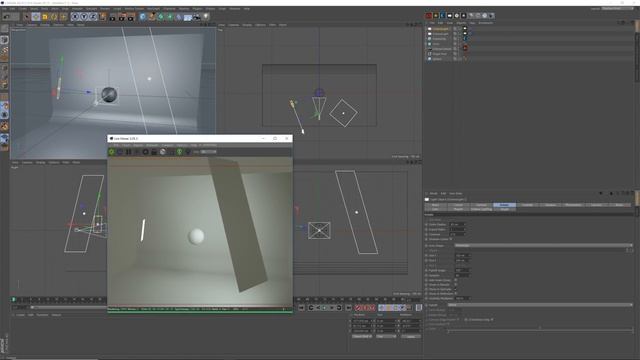Select the Move tool in top toolbar
This screenshot has height=360, width=640.
(x=36, y=17)
